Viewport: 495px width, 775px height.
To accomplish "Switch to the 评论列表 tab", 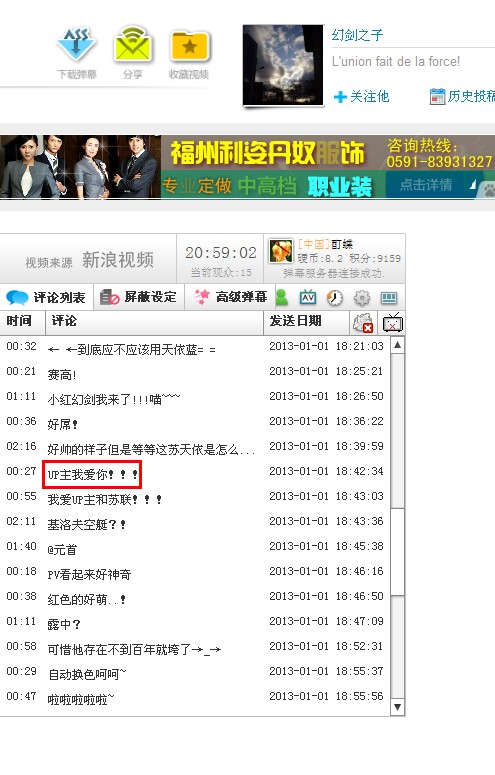I will [x=46, y=297].
